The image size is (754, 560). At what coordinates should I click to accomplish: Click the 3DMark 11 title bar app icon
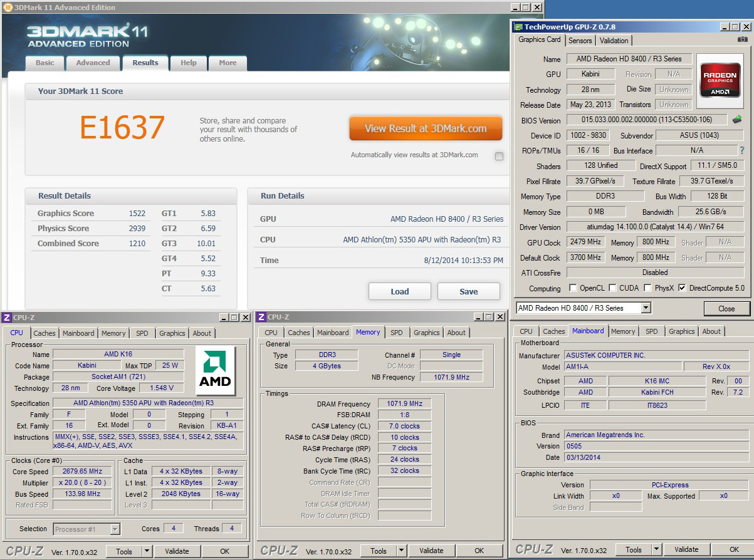(7, 8)
